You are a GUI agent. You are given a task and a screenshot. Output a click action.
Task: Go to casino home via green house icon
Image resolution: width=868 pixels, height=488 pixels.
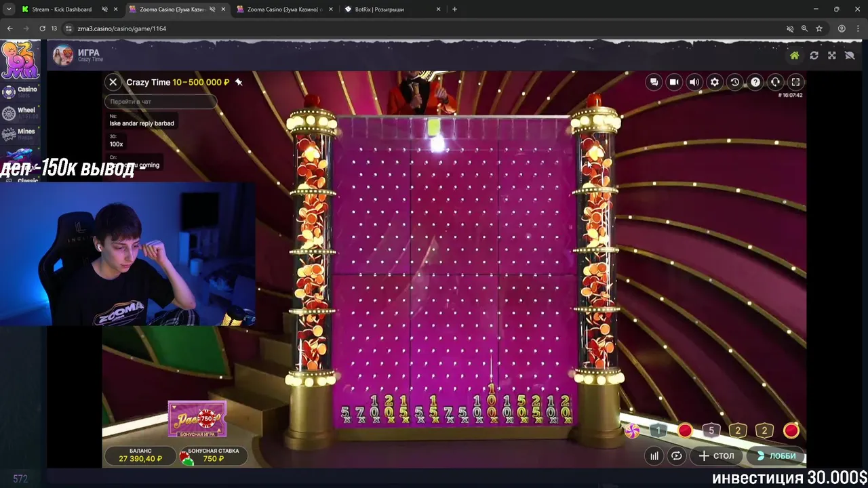tap(795, 56)
